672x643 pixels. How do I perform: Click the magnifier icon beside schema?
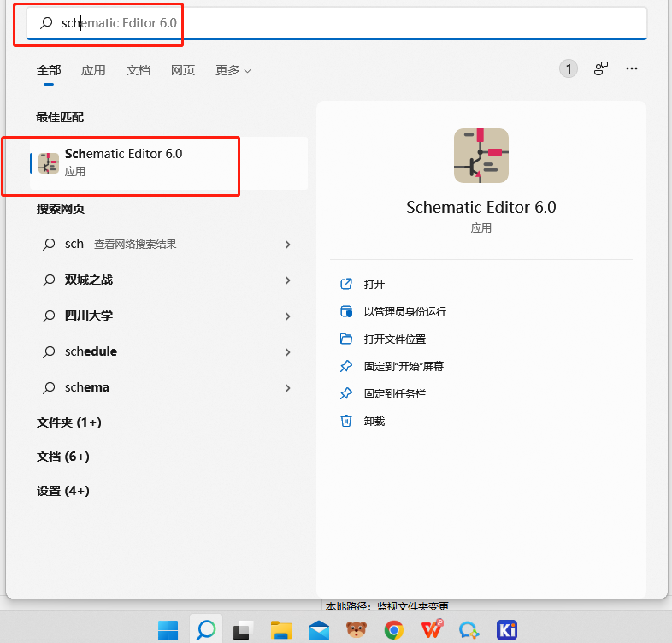pos(49,388)
